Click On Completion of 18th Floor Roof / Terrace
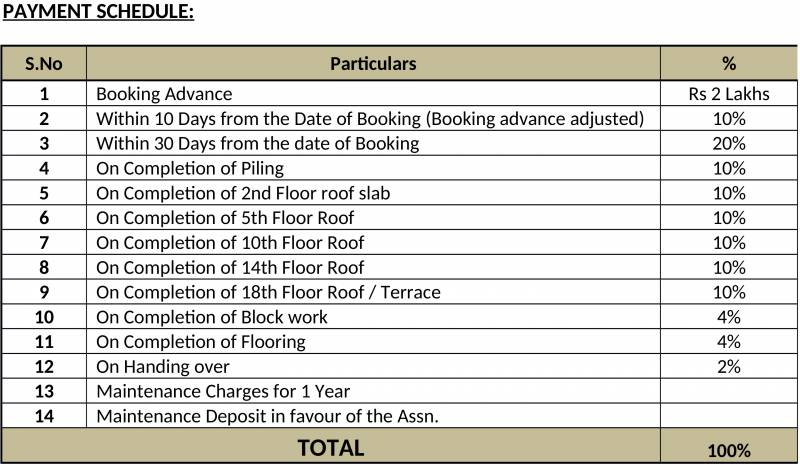Viewport: 800px width, 465px height. click(268, 292)
